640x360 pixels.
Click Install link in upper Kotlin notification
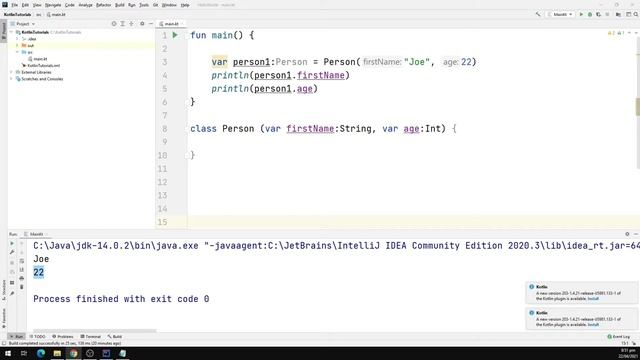pyautogui.click(x=593, y=299)
